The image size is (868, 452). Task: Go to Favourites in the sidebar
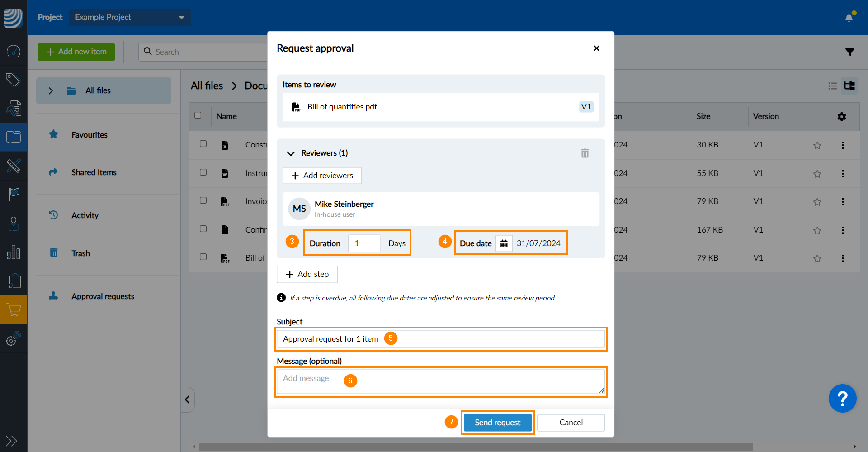pyautogui.click(x=89, y=135)
